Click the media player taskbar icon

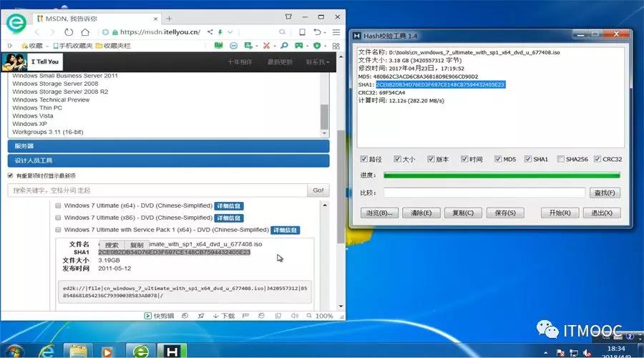107,352
